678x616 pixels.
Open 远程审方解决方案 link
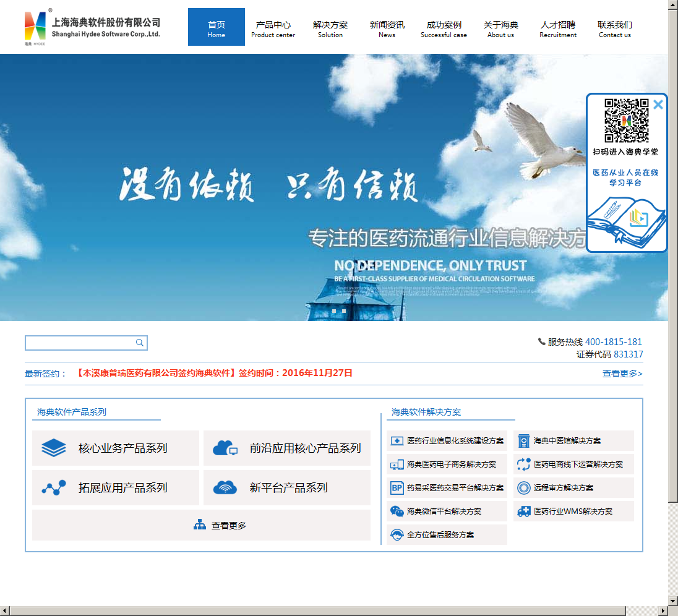click(x=573, y=487)
